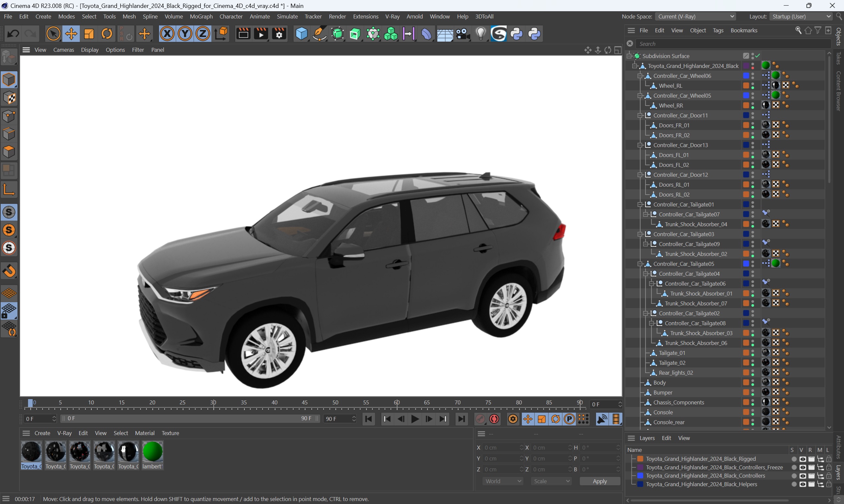The image size is (844, 504).
Task: Open the Mesh menu
Action: (129, 16)
